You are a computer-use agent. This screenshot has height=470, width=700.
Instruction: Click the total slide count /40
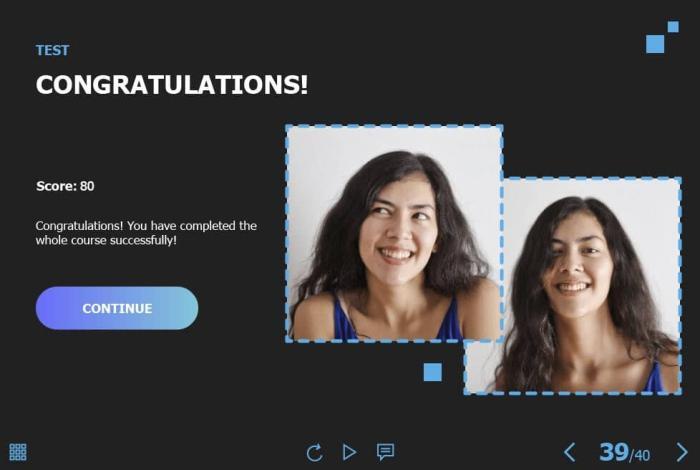coord(640,455)
